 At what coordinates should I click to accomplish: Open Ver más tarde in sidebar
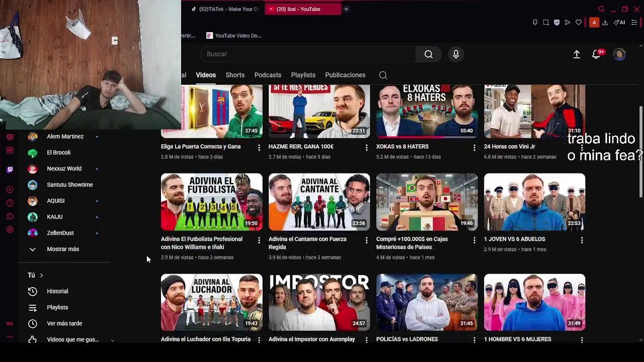(x=64, y=323)
